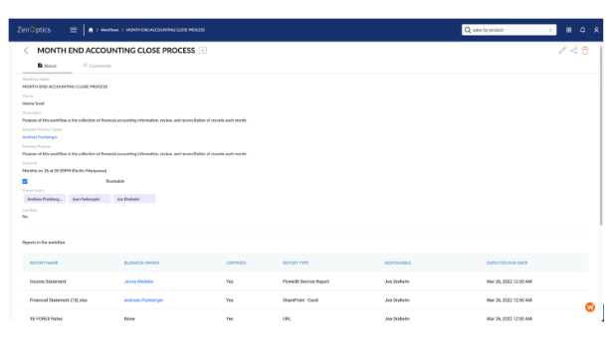616x364 pixels.
Task: Click inside the 'sales by product' search field
Action: click(x=510, y=30)
